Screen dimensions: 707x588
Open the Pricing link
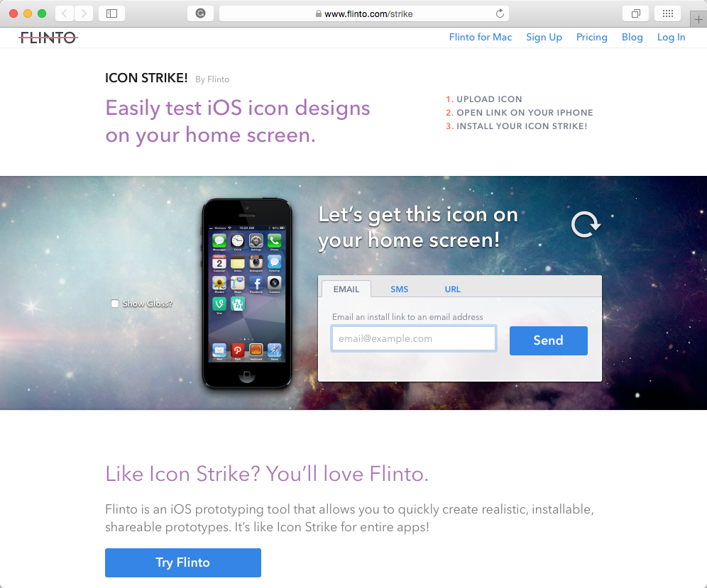pos(591,38)
